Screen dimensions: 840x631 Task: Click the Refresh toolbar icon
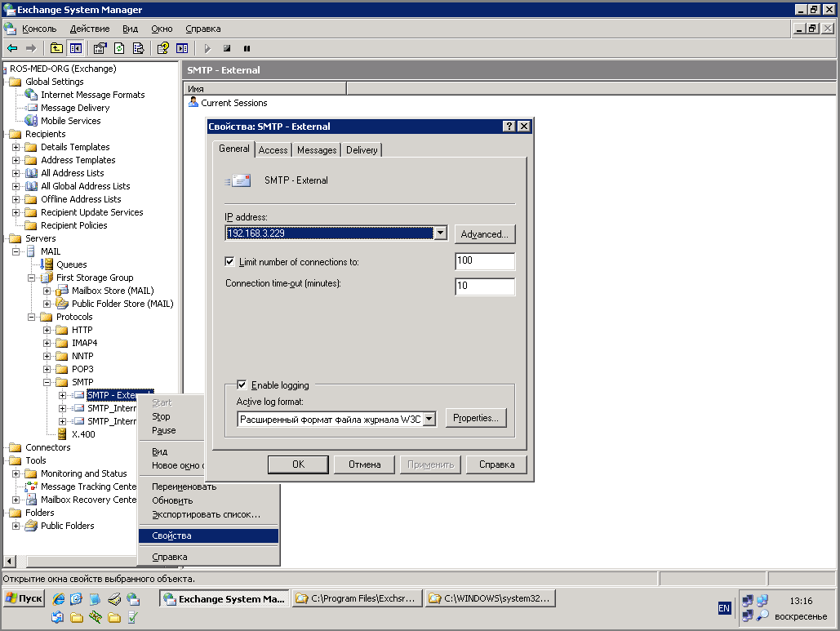tap(119, 48)
